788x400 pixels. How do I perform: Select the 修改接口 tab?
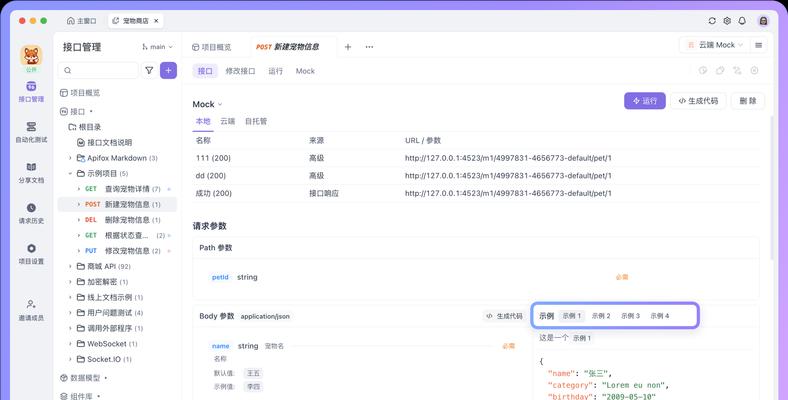click(240, 71)
